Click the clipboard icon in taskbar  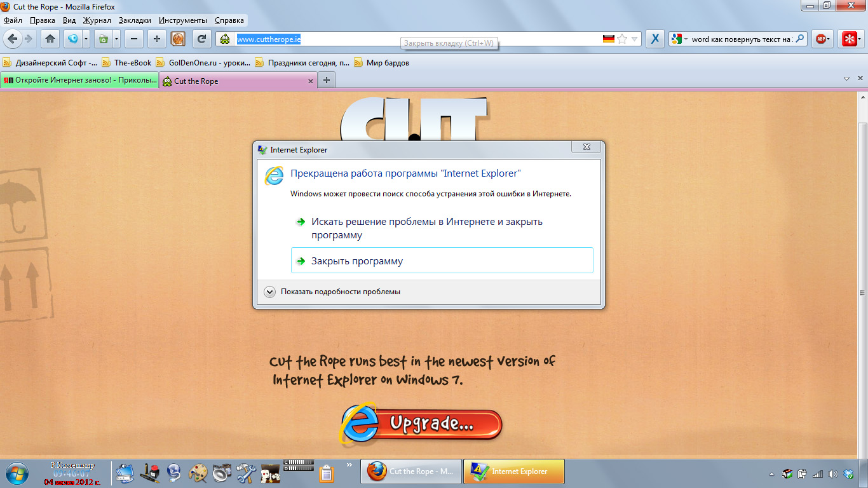(x=327, y=473)
